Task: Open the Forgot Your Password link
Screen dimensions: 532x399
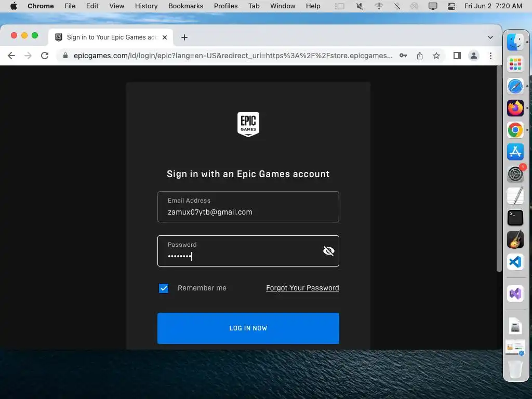Action: (x=302, y=288)
